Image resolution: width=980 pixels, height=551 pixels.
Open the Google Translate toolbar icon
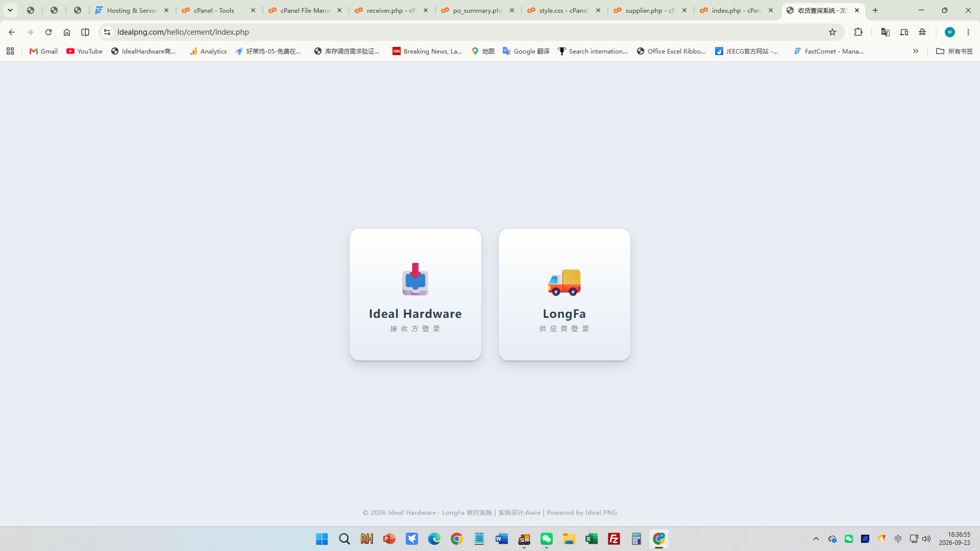886,32
